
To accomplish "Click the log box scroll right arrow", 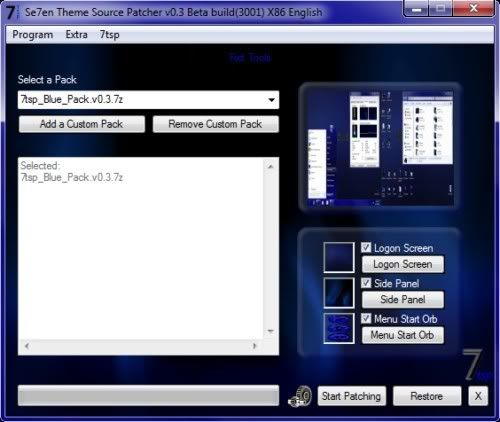I will 255,346.
